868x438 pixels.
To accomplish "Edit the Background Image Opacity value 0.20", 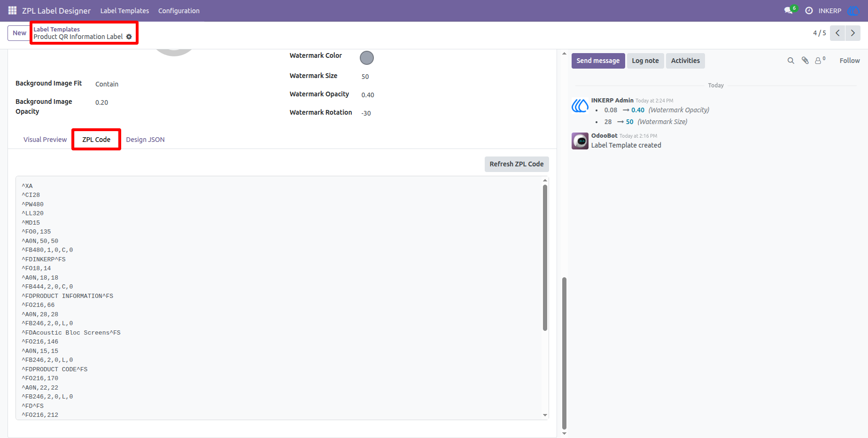I will click(102, 102).
